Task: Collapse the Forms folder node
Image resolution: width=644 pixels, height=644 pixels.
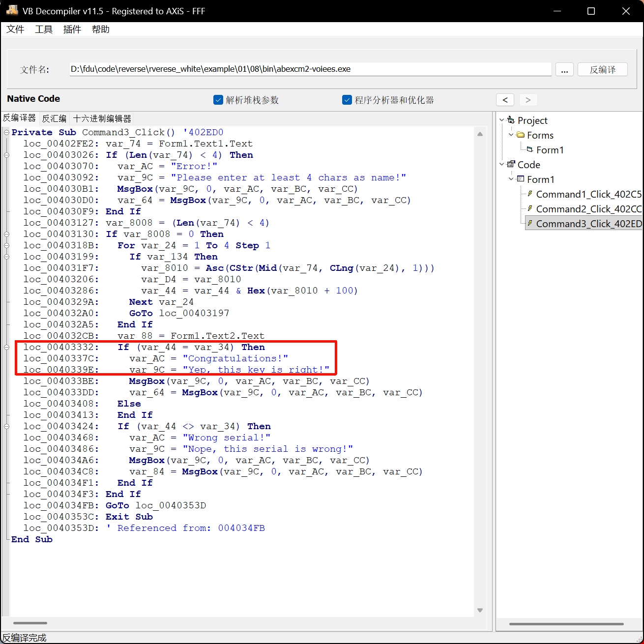Action: 511,135
